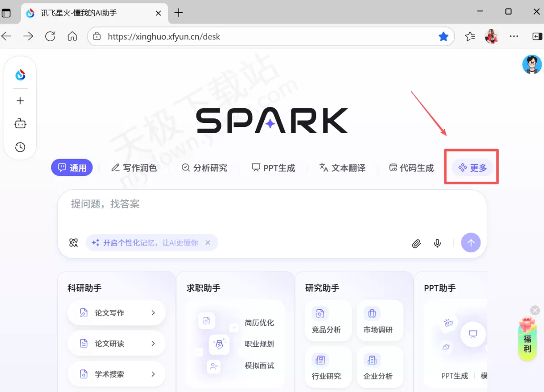The width and height of the screenshot is (544, 392).
Task: Open the browser profile avatar
Action: [x=491, y=36]
